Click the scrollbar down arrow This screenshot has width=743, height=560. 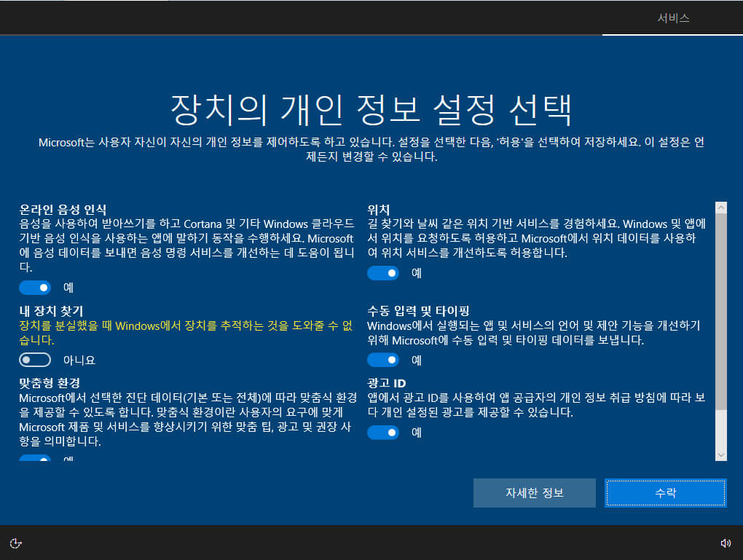[720, 455]
